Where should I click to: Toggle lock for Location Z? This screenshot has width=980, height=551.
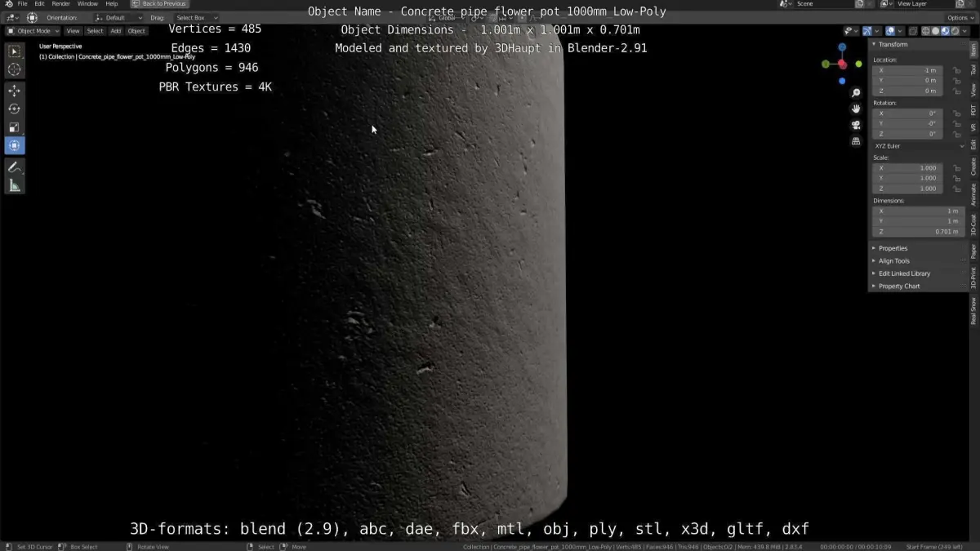(x=956, y=91)
